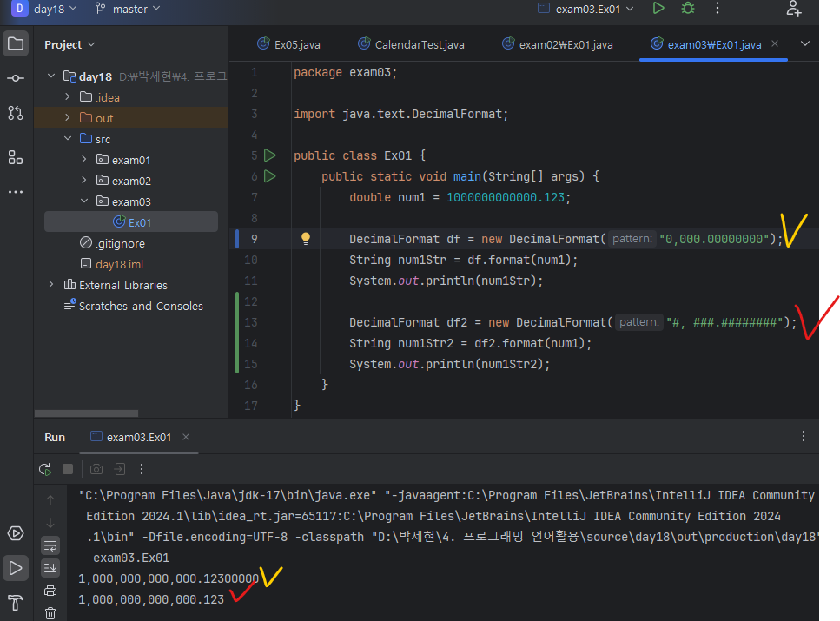Viewport: 840px width, 621px height.
Task: Print the console output
Action: point(50,591)
